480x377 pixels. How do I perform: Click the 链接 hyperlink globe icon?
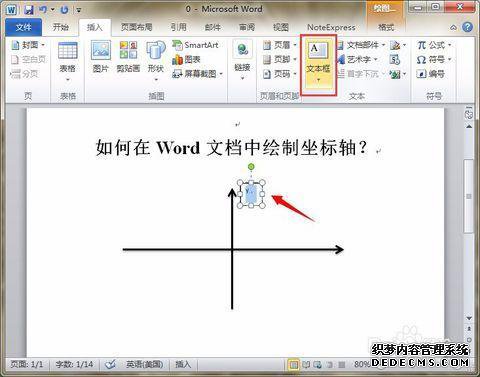tap(243, 50)
